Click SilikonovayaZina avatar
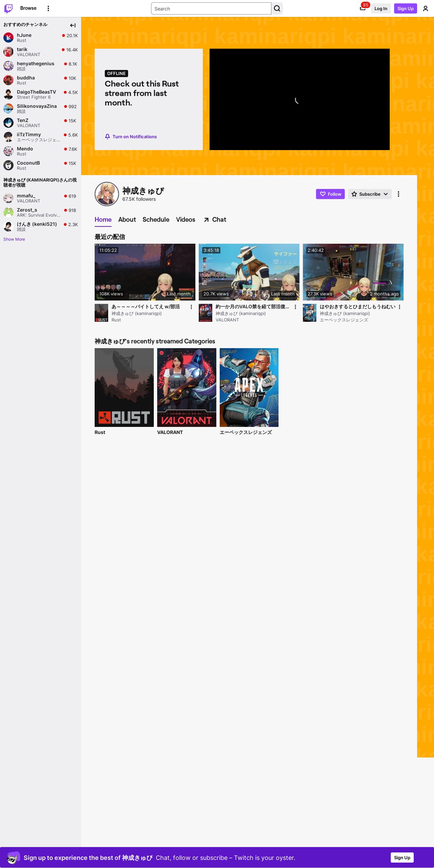This screenshot has height=868, width=434. [x=8, y=108]
